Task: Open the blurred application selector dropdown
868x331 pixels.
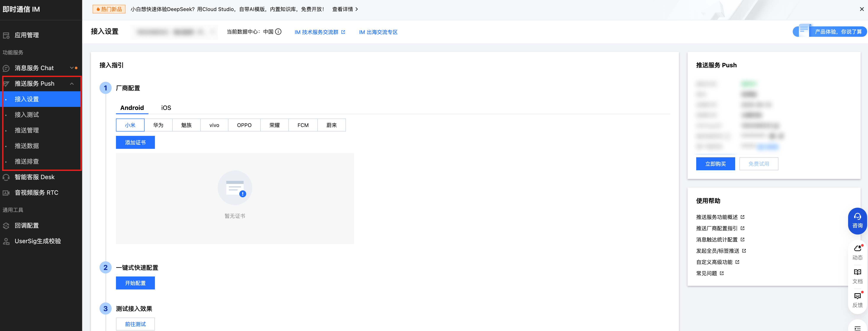Action: coord(174,32)
